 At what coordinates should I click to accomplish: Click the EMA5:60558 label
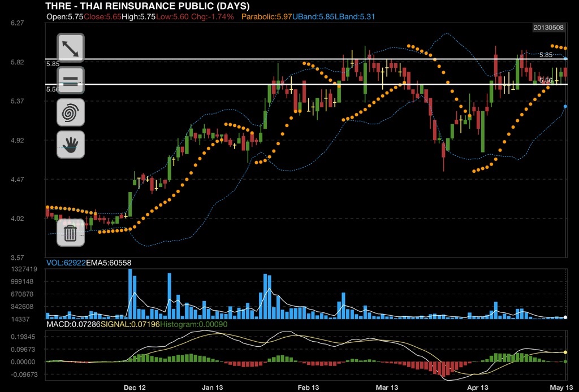click(x=109, y=263)
